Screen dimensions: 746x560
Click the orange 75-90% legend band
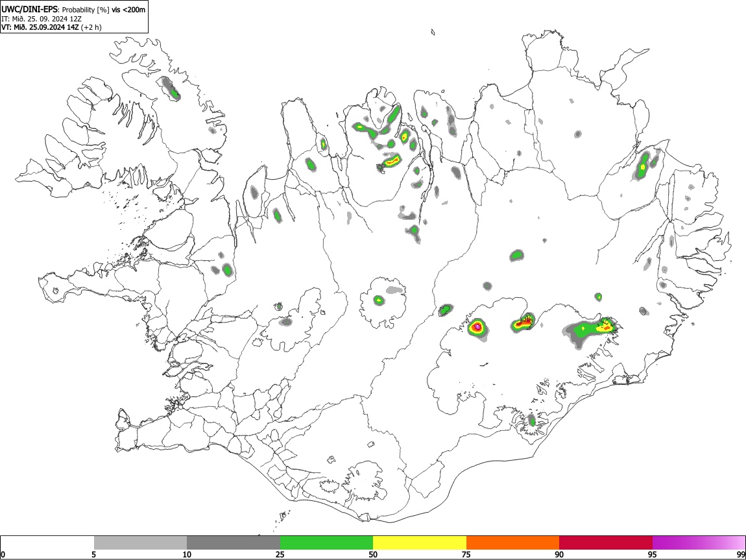point(513,542)
